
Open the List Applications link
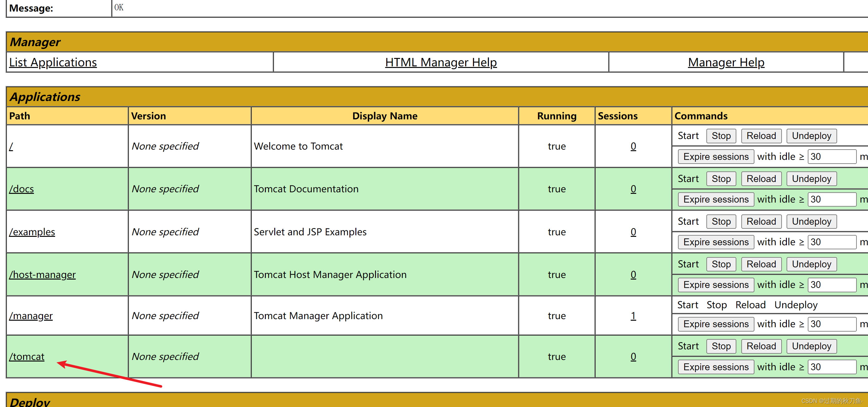click(x=53, y=63)
